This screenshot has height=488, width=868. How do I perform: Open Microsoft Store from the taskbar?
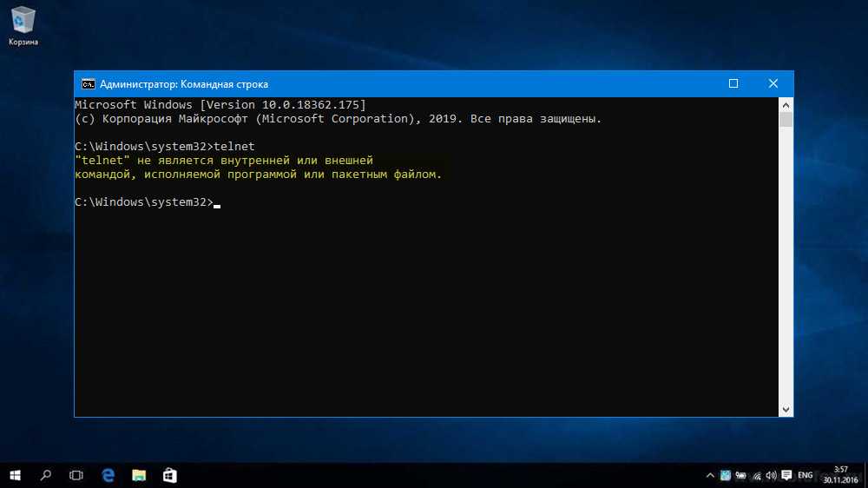point(169,475)
